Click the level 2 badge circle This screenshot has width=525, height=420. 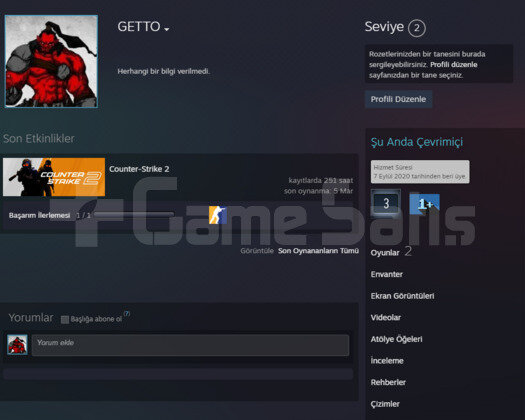(417, 28)
